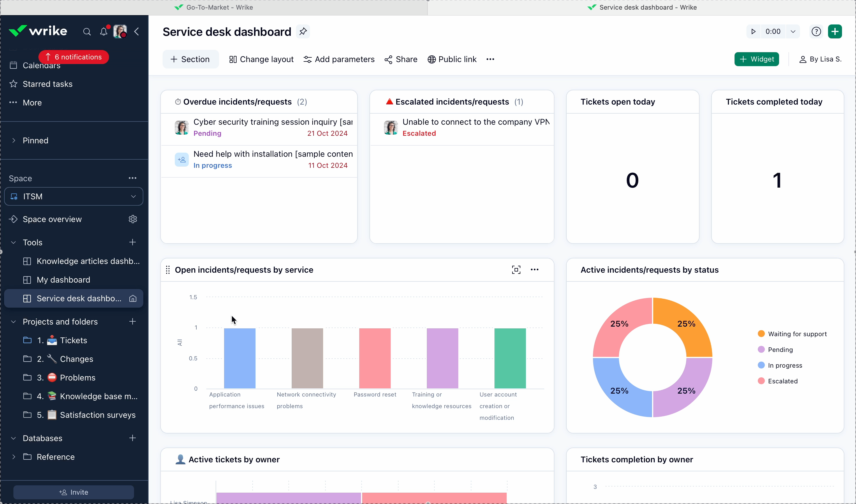The width and height of the screenshot is (856, 504).
Task: Toggle Pending legend item in the status chart
Action: 780,350
